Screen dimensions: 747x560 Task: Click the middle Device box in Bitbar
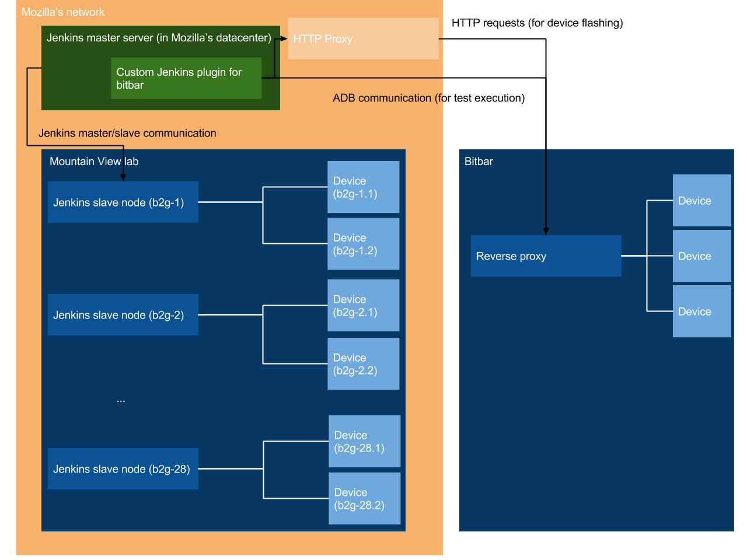pyautogui.click(x=701, y=256)
